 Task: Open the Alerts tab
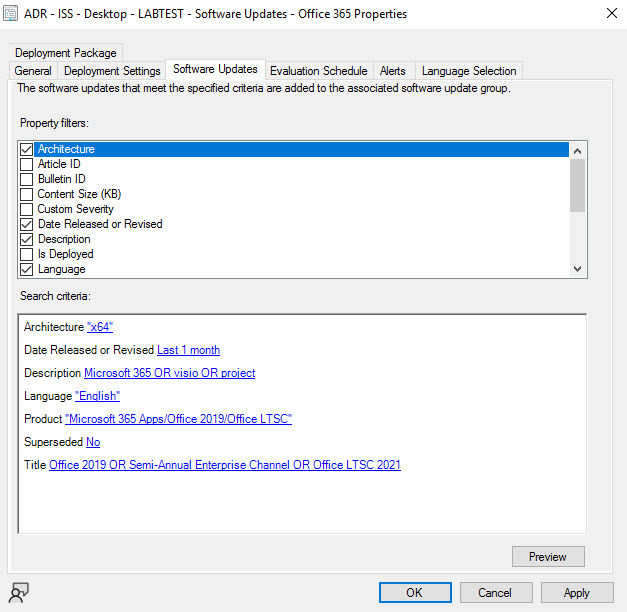point(393,71)
